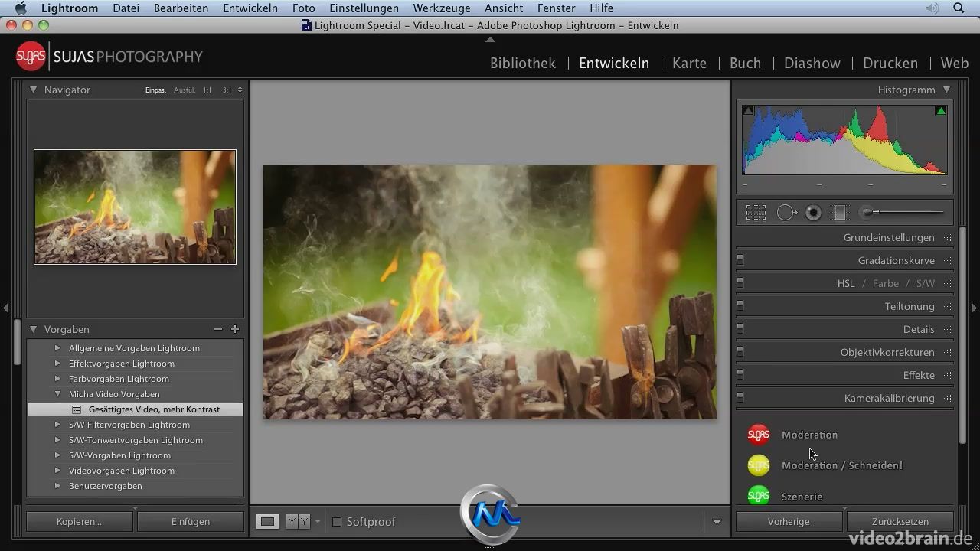Open the Entwickeln menu
Image resolution: width=980 pixels, height=551 pixels.
point(250,8)
